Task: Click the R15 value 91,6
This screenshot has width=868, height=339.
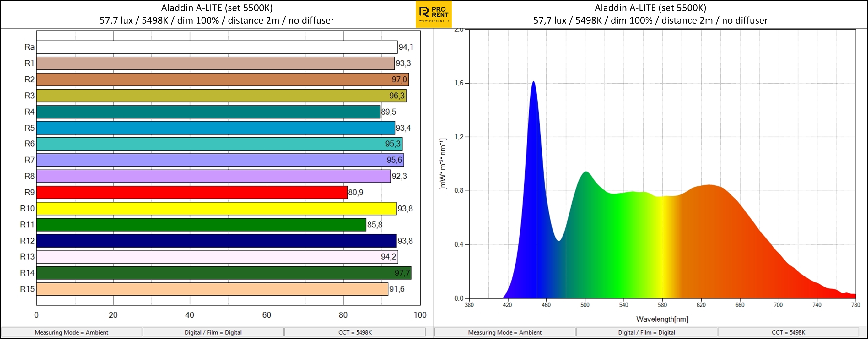Action: pyautogui.click(x=397, y=289)
